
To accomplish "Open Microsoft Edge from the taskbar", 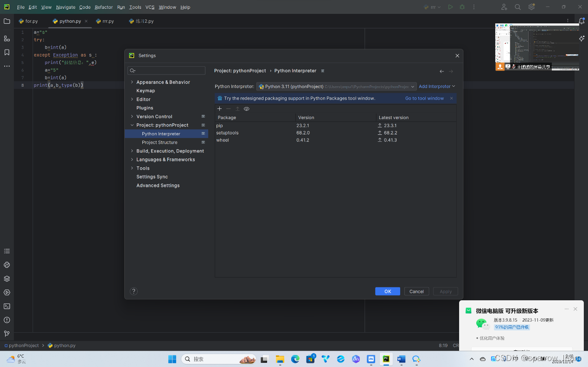I will tap(295, 359).
